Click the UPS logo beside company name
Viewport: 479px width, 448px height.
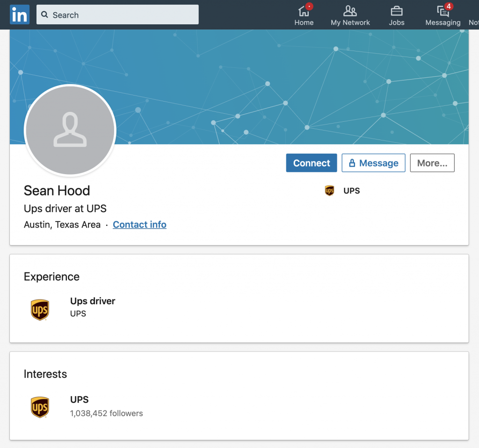coord(329,191)
